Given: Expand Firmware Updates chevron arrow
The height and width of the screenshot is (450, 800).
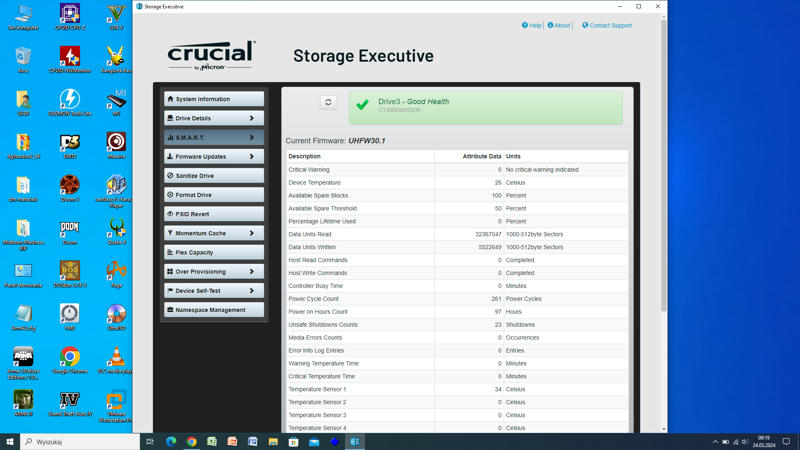Looking at the screenshot, I should coord(252,157).
